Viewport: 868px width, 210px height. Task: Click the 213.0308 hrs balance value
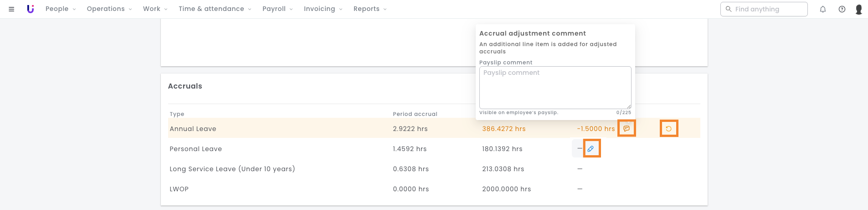(503, 169)
